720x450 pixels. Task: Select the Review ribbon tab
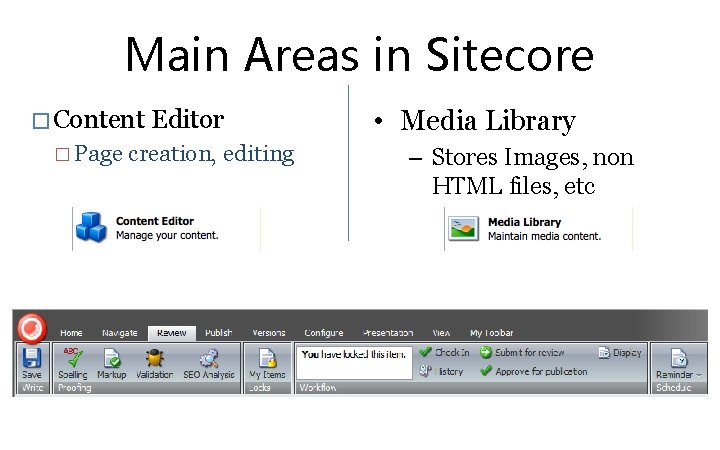click(x=172, y=333)
